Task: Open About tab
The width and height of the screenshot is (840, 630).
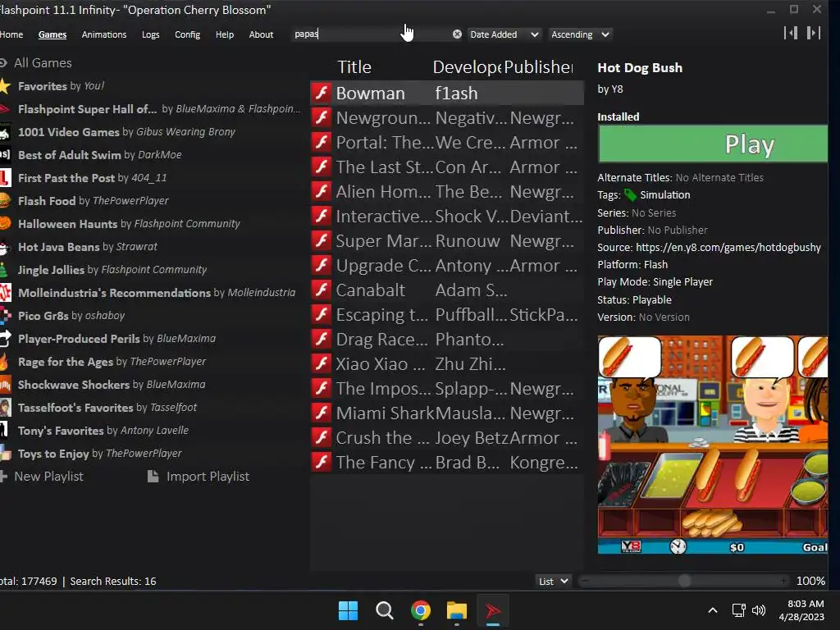Action: point(261,34)
